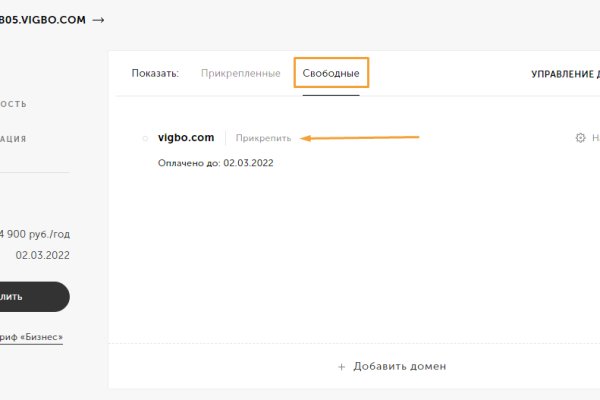Click the Оплачено до: 02.03.2022 text

tap(215, 162)
